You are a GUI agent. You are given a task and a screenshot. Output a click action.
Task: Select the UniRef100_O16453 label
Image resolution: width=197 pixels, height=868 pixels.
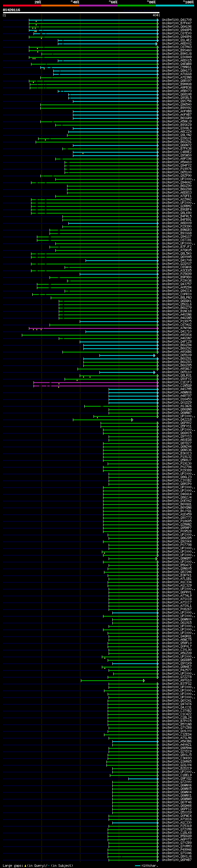pyautogui.click(x=176, y=399)
